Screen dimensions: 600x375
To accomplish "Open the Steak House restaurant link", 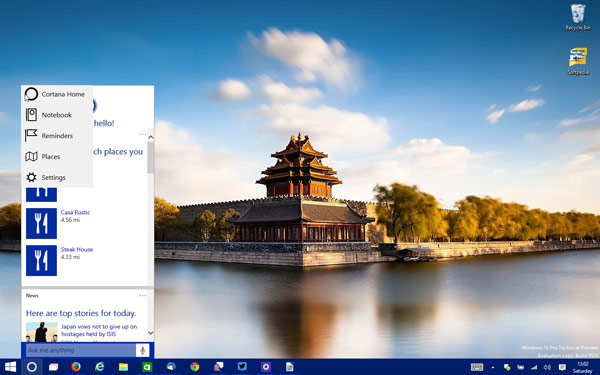I will [x=77, y=249].
